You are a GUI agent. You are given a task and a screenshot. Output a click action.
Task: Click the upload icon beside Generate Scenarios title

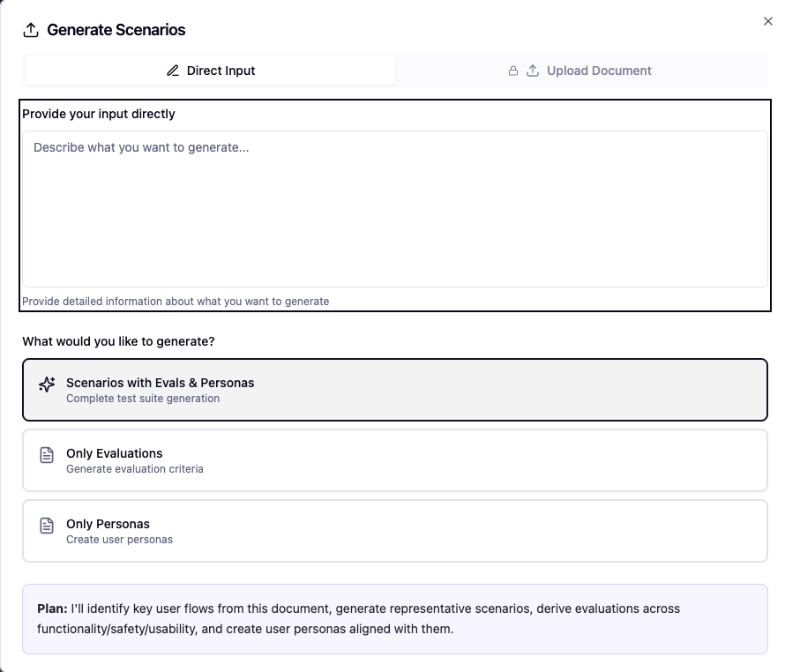point(31,29)
